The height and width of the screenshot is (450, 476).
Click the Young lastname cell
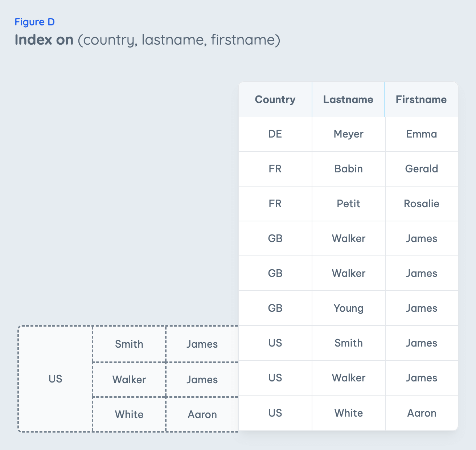pos(348,308)
